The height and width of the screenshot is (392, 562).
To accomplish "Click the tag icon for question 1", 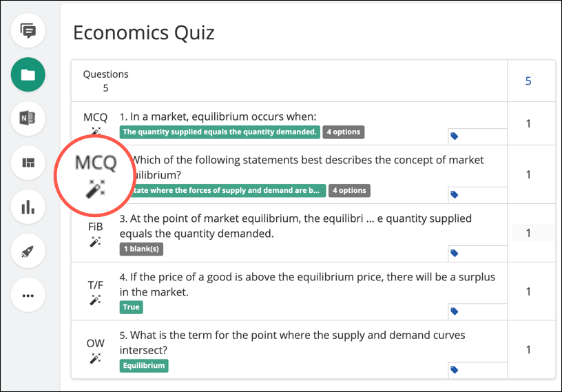I will pos(454,136).
